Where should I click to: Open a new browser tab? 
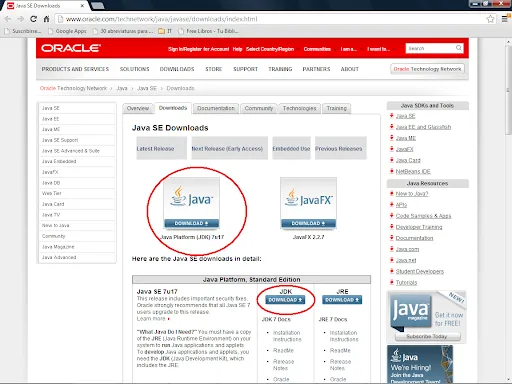click(x=97, y=6)
